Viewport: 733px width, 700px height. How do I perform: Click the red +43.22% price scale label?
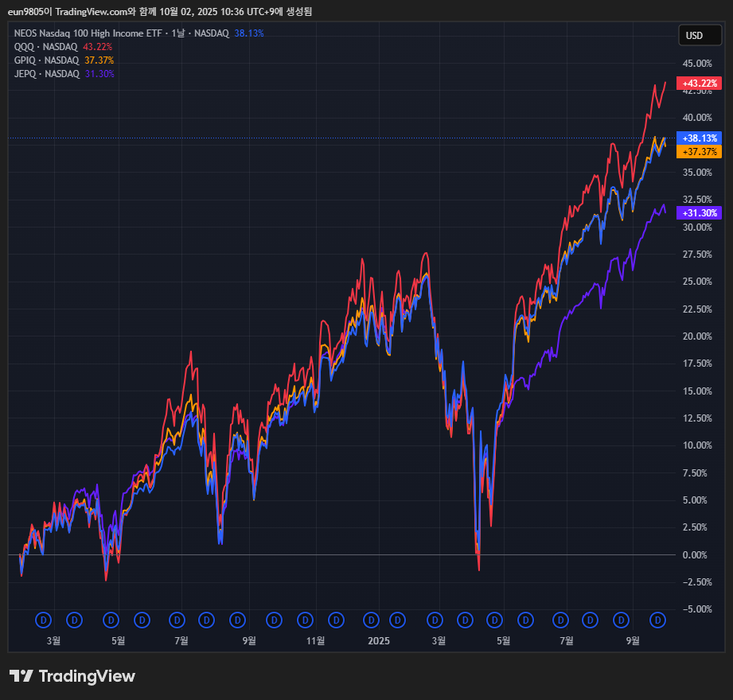point(700,84)
